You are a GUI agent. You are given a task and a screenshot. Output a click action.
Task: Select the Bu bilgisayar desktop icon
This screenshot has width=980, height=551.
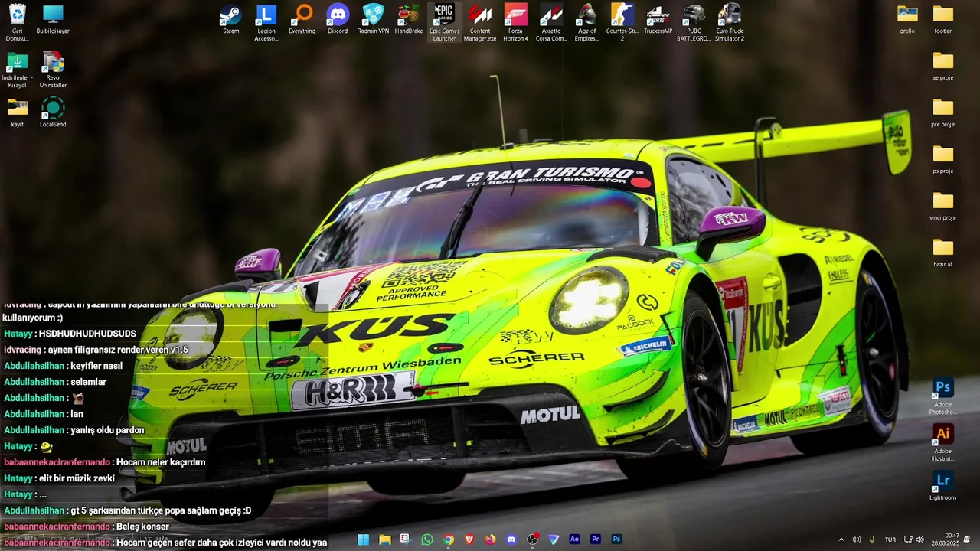53,20
